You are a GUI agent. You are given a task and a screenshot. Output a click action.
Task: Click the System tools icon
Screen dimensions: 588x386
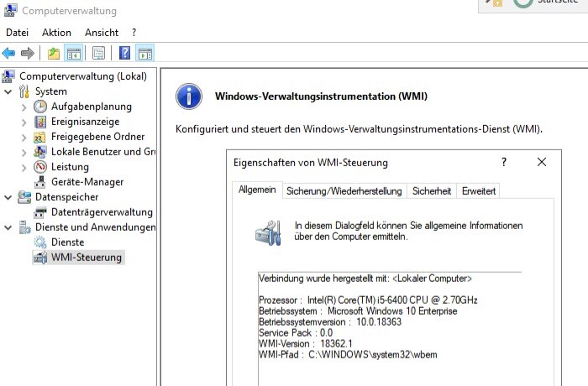coord(24,91)
